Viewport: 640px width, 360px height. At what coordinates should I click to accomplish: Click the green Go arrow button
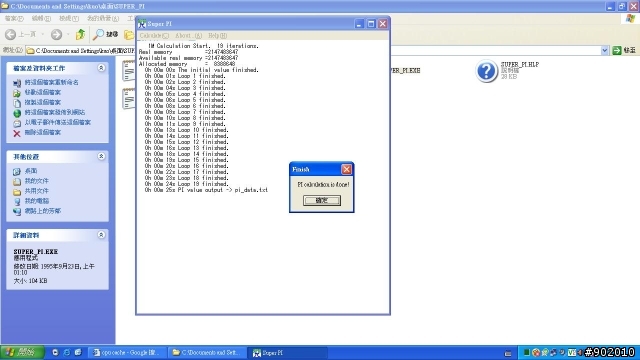point(617,50)
